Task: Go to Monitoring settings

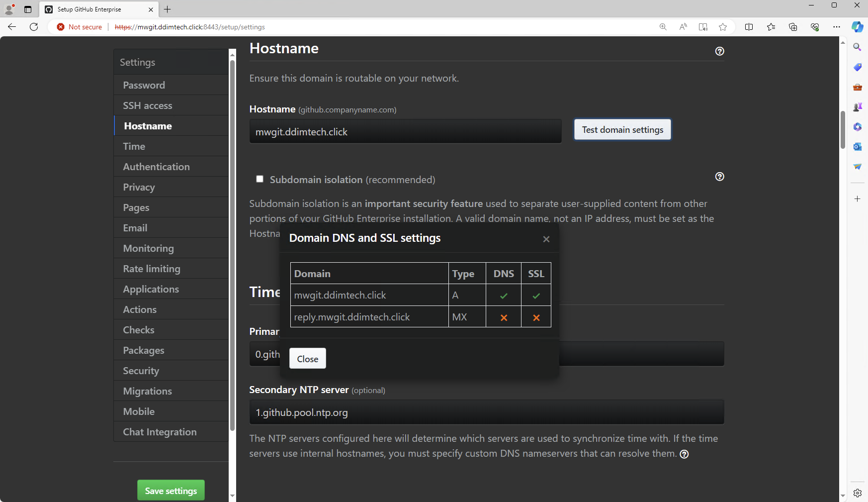Action: pyautogui.click(x=171, y=248)
